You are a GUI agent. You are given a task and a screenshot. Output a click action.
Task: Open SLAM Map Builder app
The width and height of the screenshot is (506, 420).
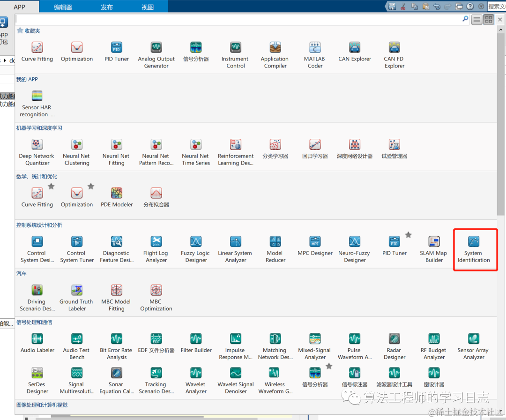(x=434, y=249)
